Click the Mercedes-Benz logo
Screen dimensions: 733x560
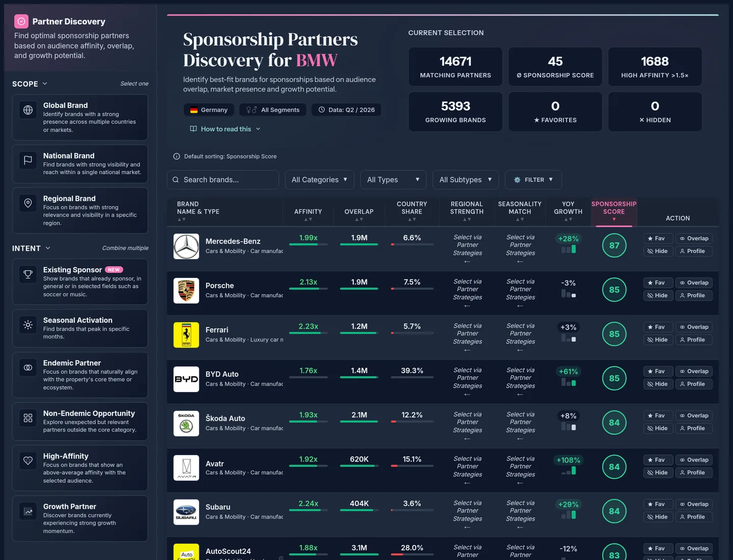(186, 246)
